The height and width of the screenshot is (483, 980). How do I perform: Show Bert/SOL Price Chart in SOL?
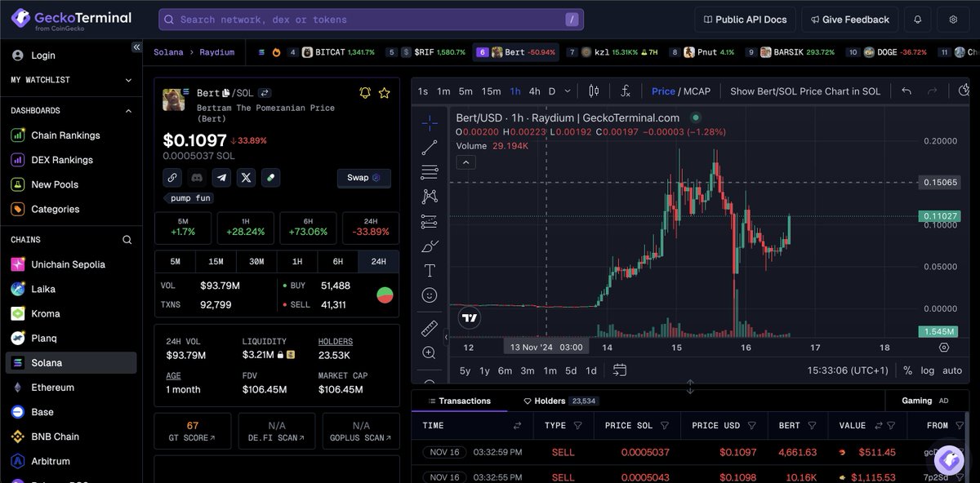click(x=805, y=91)
